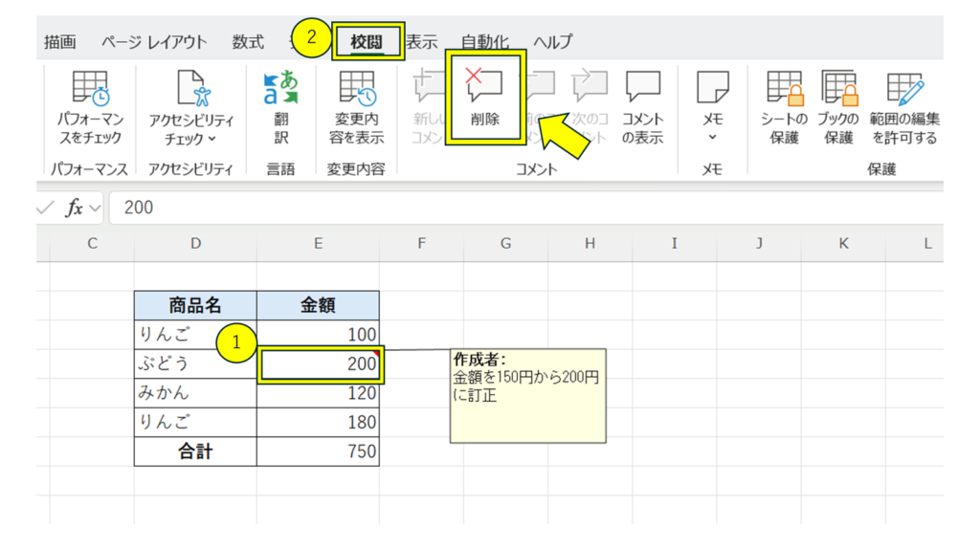
Task: Switch to the 数式 tab
Action: [248, 42]
